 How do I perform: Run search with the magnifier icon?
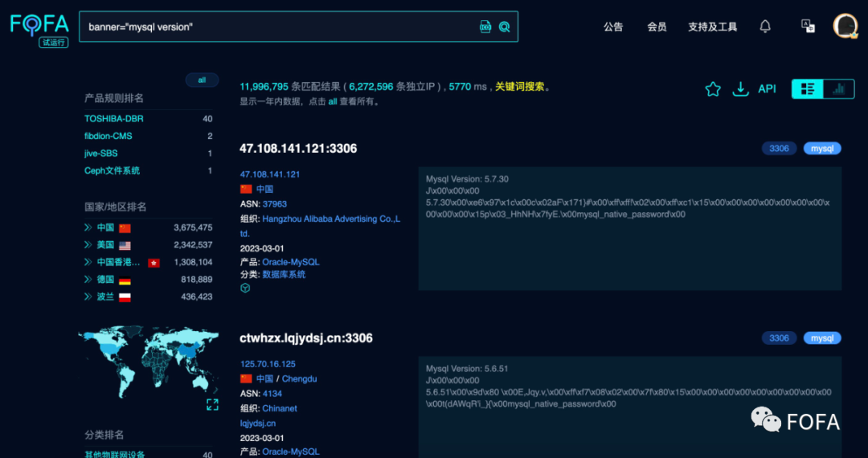tap(504, 27)
